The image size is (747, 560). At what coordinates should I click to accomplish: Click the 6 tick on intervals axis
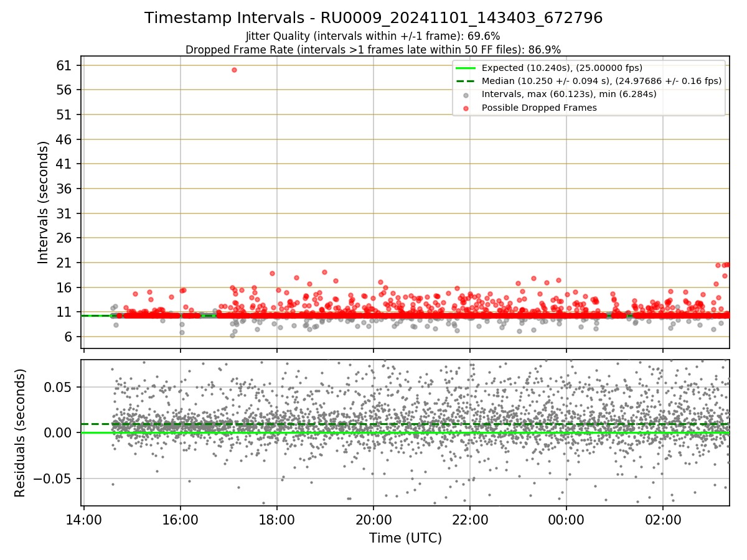click(x=69, y=337)
